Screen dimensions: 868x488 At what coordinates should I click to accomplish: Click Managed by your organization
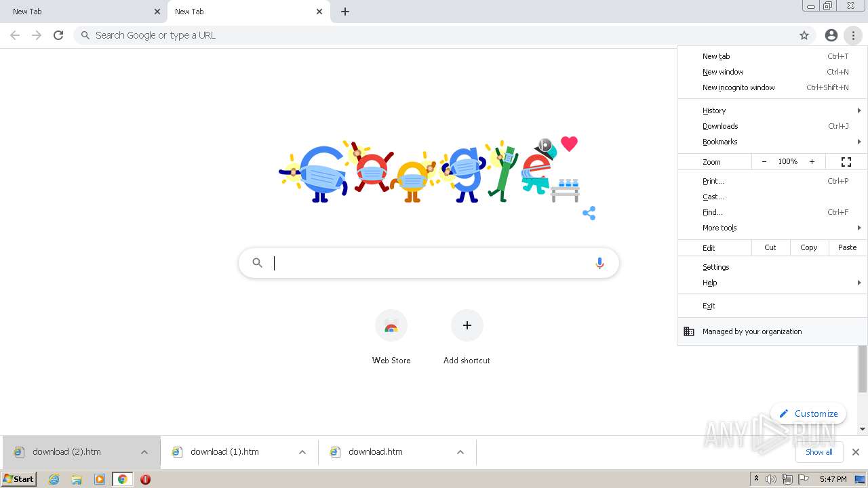coord(772,331)
